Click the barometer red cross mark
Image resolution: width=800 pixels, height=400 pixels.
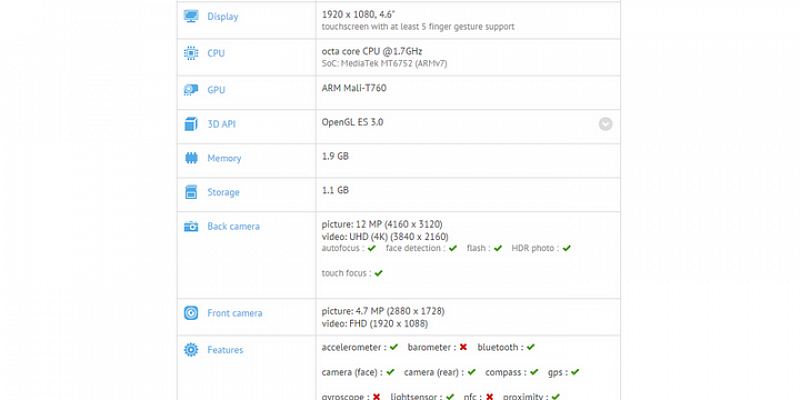463,348
